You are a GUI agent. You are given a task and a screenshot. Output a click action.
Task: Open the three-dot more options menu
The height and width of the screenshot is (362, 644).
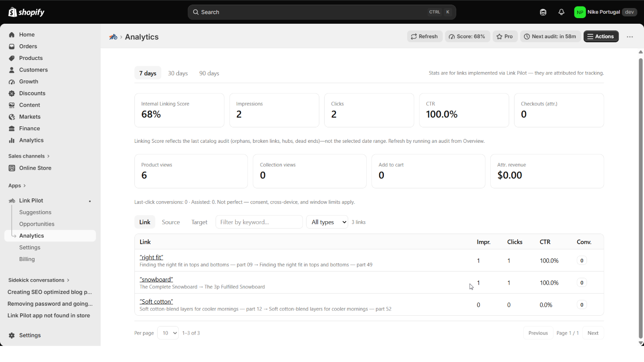[630, 37]
